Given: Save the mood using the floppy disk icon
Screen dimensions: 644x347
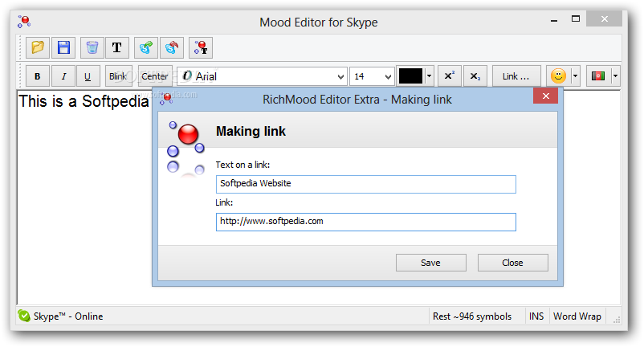Looking at the screenshot, I should (x=63, y=47).
